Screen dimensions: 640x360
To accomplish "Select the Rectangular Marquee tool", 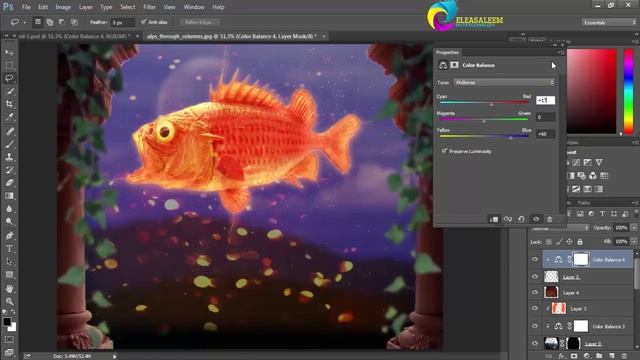I will point(9,65).
